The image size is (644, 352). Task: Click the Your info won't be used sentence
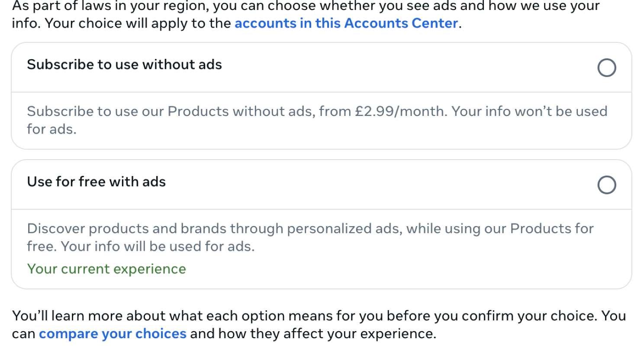click(x=529, y=112)
